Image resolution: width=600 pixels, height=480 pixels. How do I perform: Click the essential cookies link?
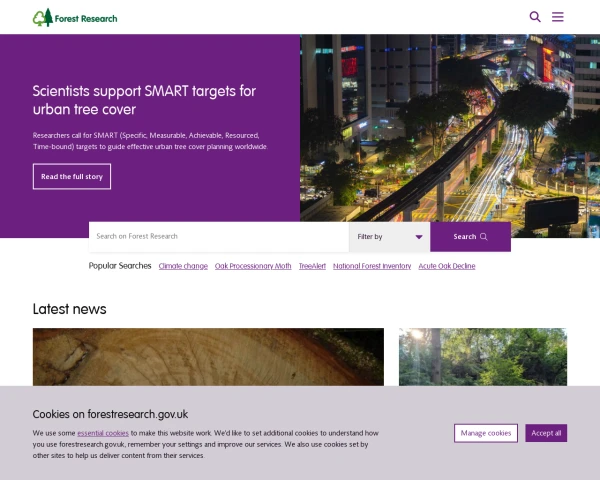coord(103,433)
